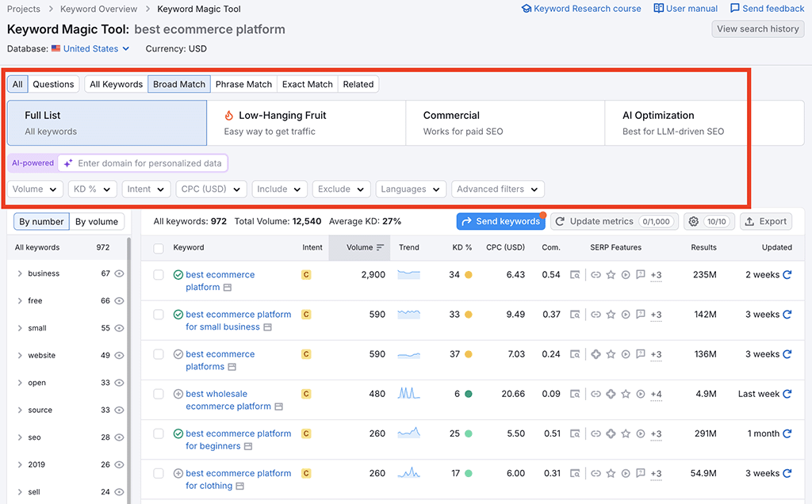
Task: Refresh the 1 month updated row
Action: (x=787, y=433)
